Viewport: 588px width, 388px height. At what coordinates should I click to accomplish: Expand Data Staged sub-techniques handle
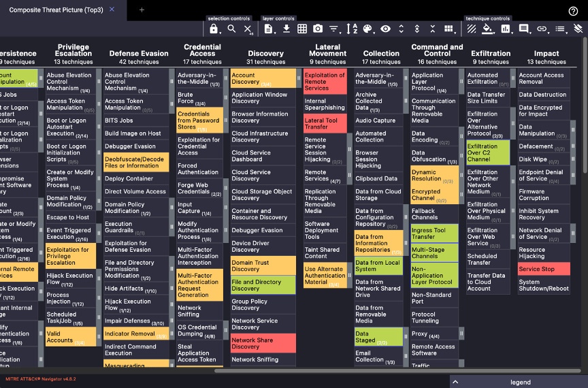(x=406, y=336)
